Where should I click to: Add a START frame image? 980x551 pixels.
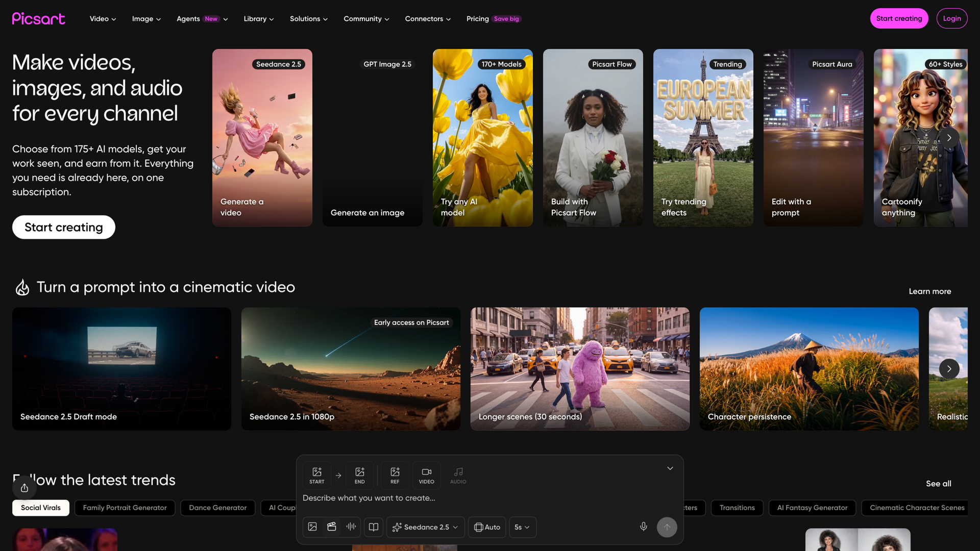pos(317,475)
